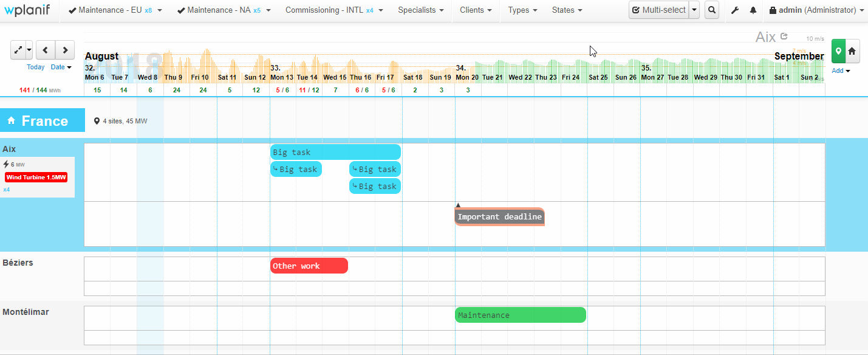Open notifications bell icon
This screenshot has width=868, height=355.
[x=753, y=10]
